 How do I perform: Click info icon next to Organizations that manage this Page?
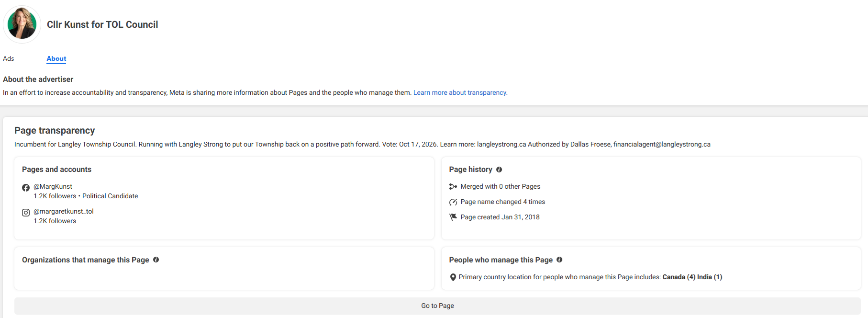click(156, 260)
